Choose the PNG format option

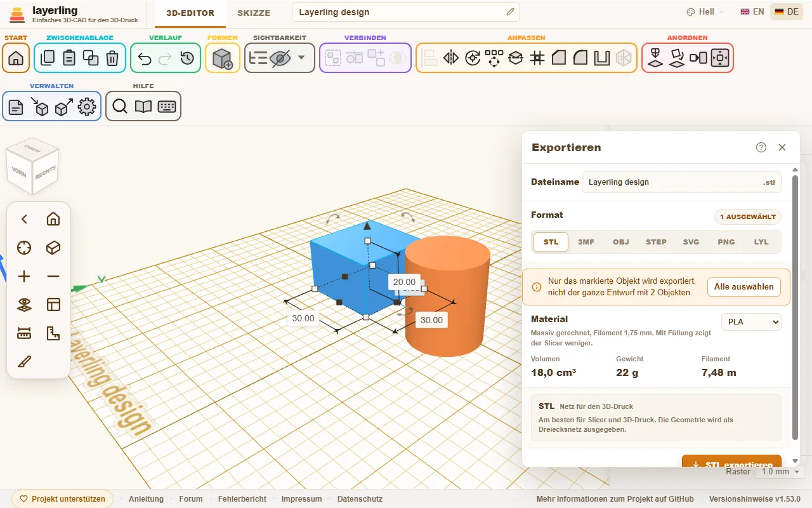pyautogui.click(x=726, y=242)
